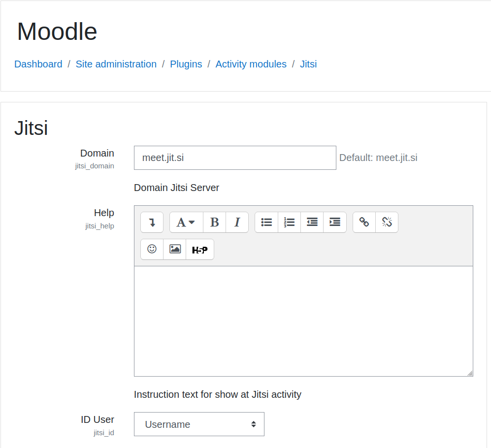Viewport: 491px width, 448px height.
Task: Insert an unordered bullet list
Action: pos(266,223)
